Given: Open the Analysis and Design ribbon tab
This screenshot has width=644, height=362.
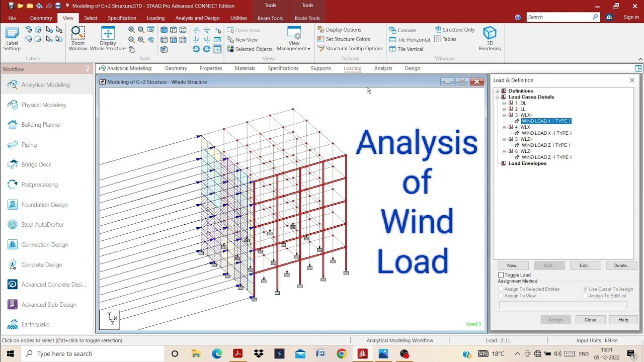Looking at the screenshot, I should pyautogui.click(x=197, y=18).
